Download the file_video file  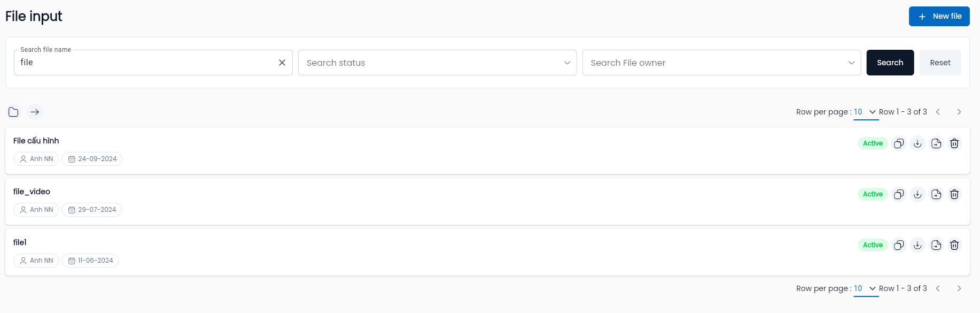click(x=917, y=194)
